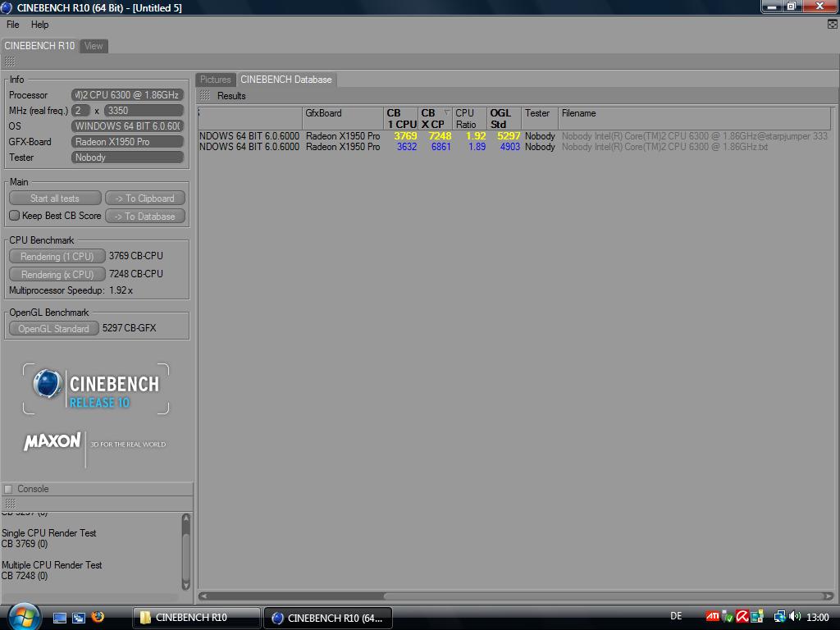Click the main toolbar grip handle

click(x=10, y=62)
